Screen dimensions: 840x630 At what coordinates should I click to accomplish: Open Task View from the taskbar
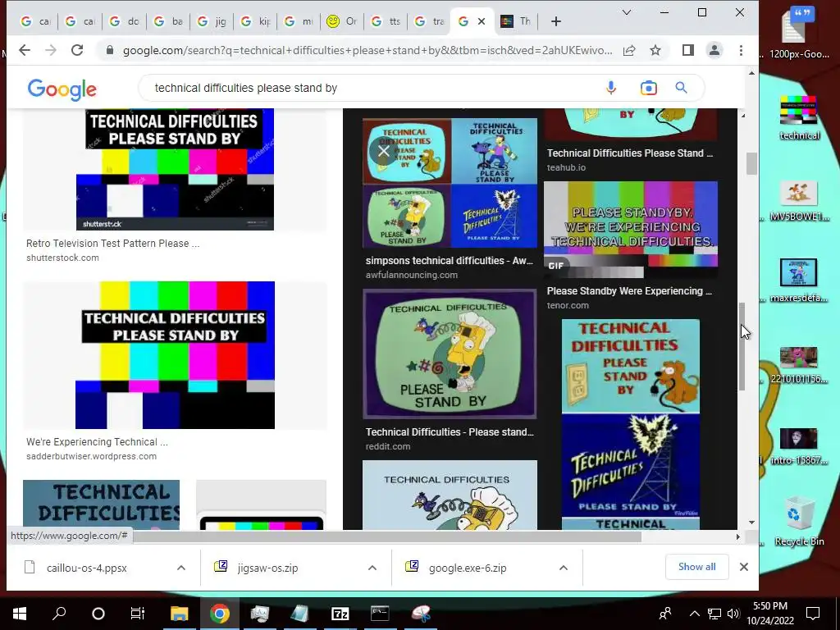tap(138, 614)
